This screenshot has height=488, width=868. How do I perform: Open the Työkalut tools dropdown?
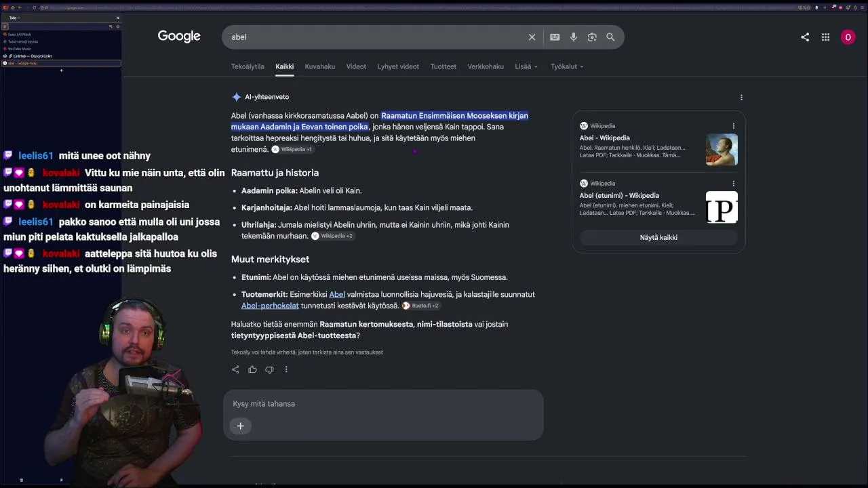[x=567, y=66]
